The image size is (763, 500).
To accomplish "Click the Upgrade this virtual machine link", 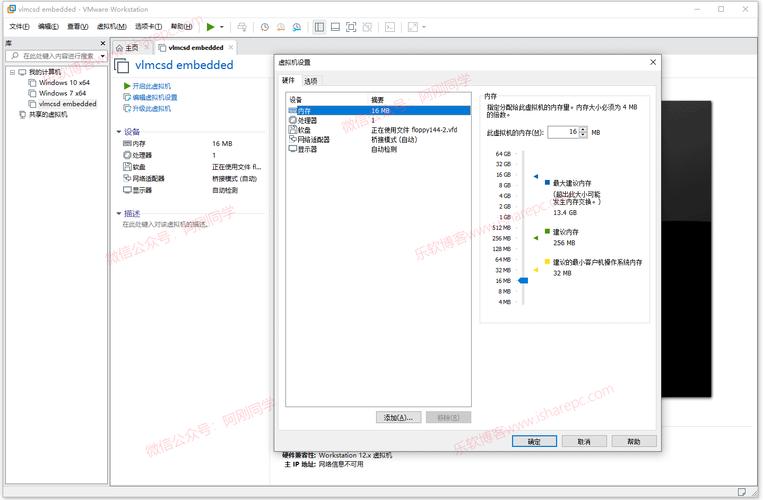I will tap(151, 108).
